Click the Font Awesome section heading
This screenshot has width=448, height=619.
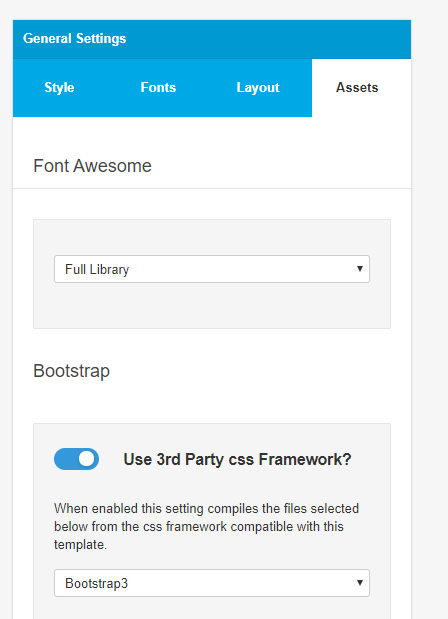pyautogui.click(x=92, y=166)
